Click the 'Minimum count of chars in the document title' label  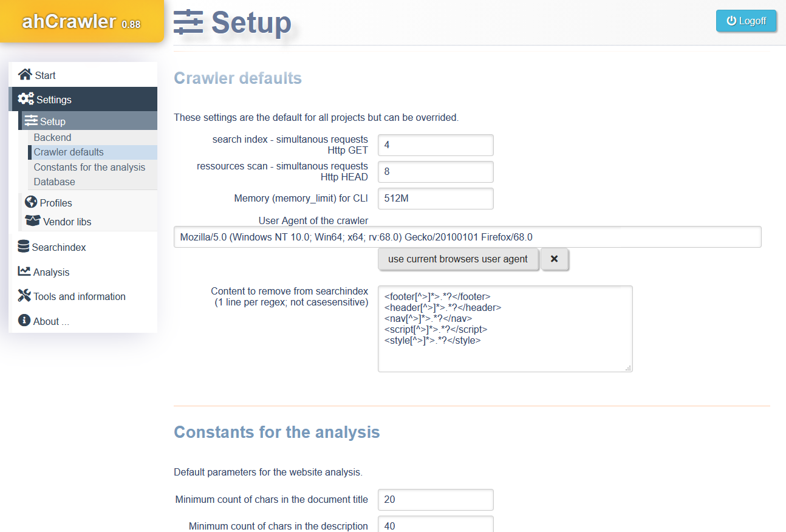point(272,500)
